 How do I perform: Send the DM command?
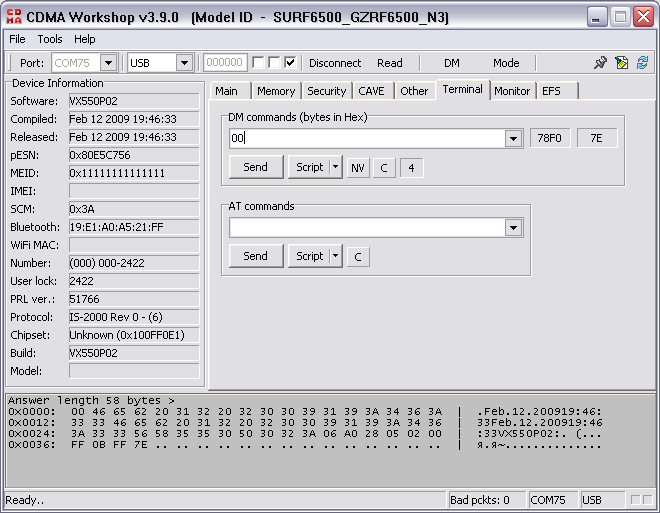[256, 167]
